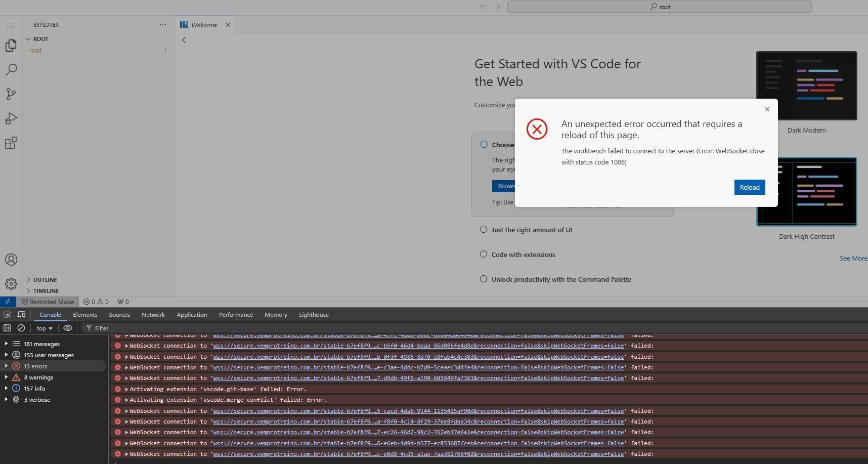Close the Welcome editor tab
This screenshot has width=868, height=464.
pos(228,25)
